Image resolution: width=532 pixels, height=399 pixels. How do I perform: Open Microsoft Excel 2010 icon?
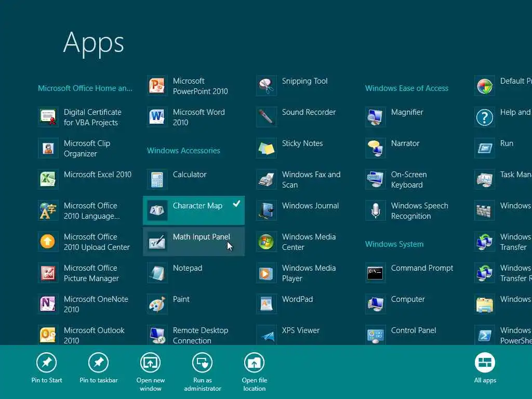[48, 179]
